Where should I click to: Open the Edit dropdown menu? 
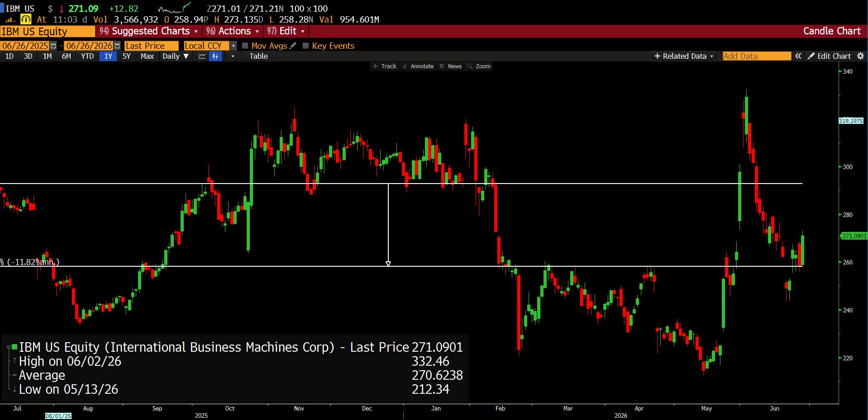click(286, 31)
